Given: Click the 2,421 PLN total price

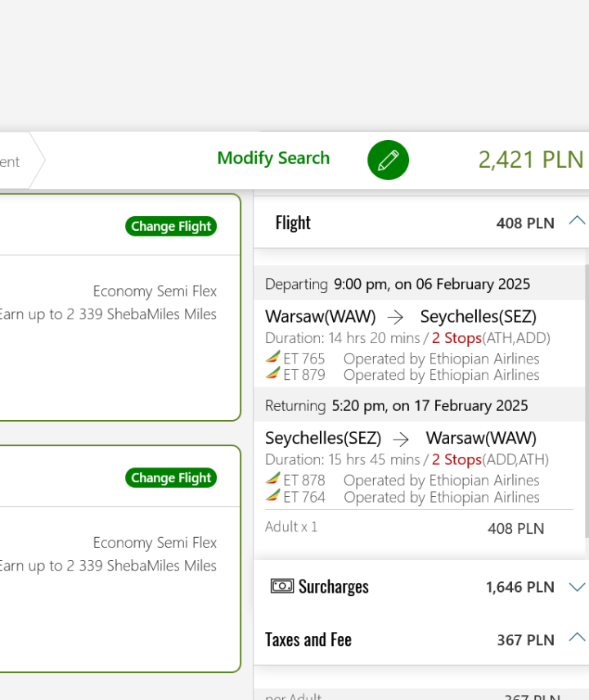Looking at the screenshot, I should (531, 160).
